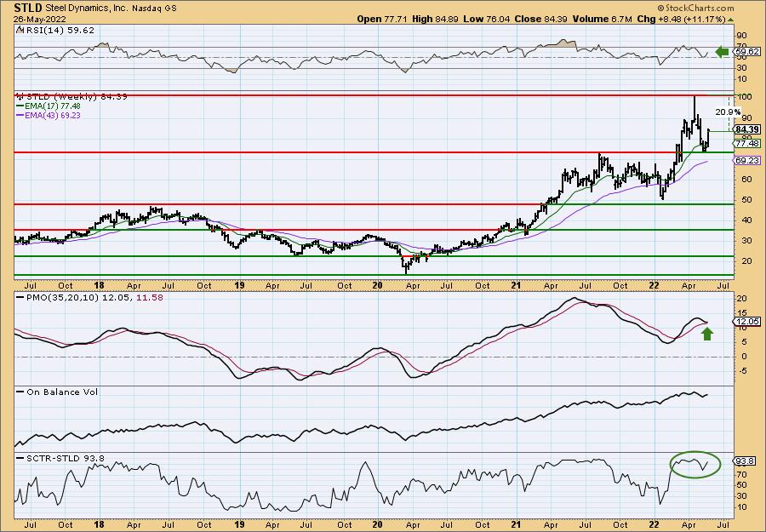
Task: Click the SCTR-STLD 93.8 label
Action: [65, 458]
